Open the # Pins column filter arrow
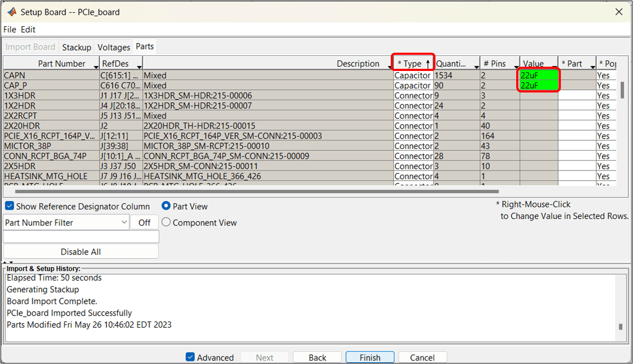Viewport: 633px width, 364px height. [516, 67]
